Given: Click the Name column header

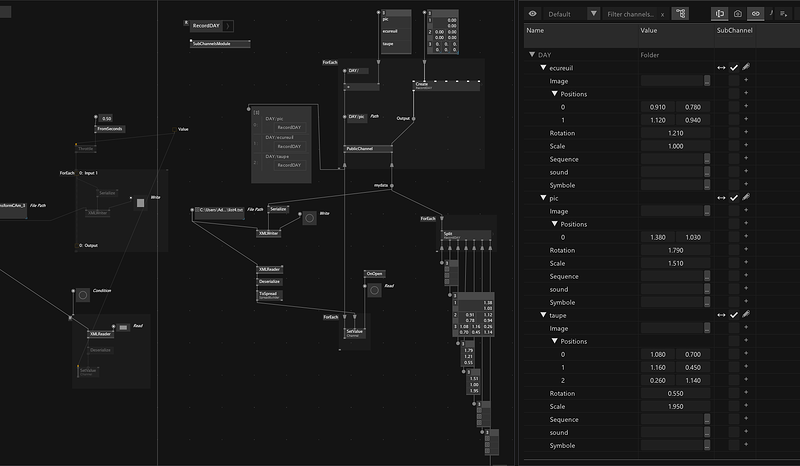Looking at the screenshot, I should [535, 31].
